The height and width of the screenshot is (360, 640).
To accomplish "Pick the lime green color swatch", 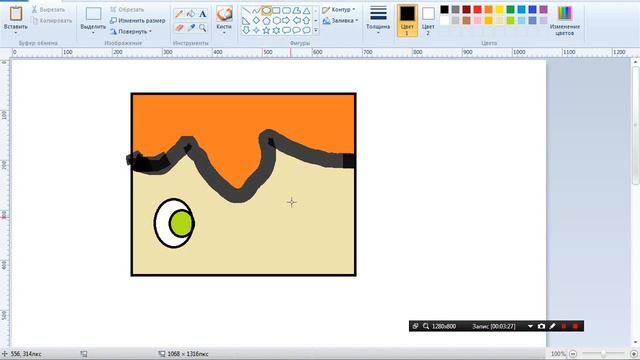I will point(511,20).
